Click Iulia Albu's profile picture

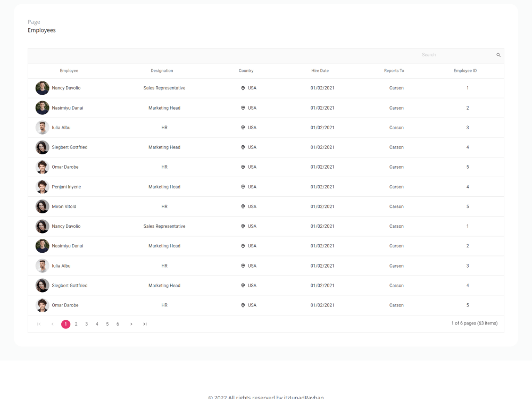(42, 127)
